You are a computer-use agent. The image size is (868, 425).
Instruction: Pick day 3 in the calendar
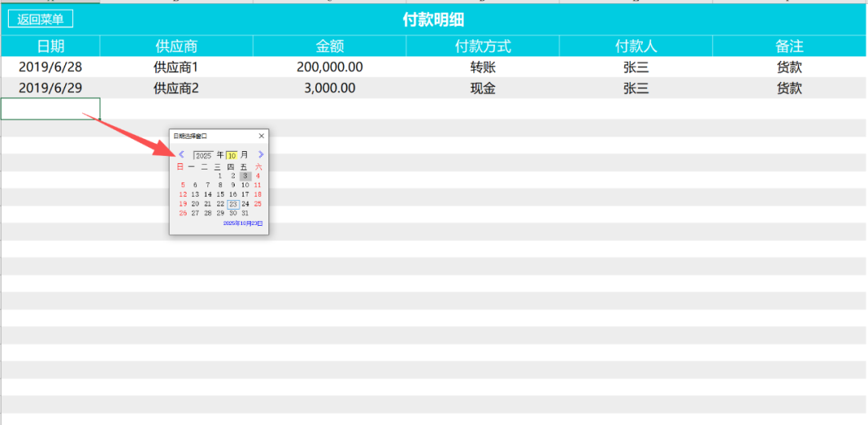tap(245, 175)
